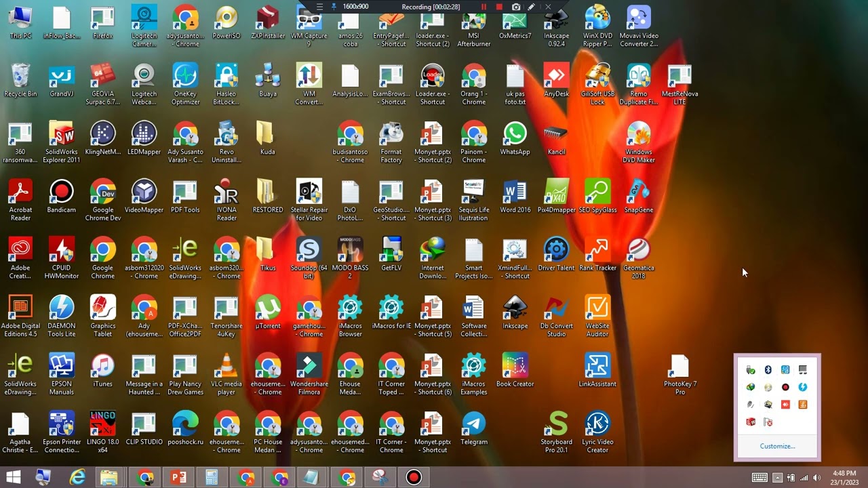Image resolution: width=868 pixels, height=488 pixels.
Task: Select the SolidWorks Explorer 2011 icon
Action: pos(62,142)
